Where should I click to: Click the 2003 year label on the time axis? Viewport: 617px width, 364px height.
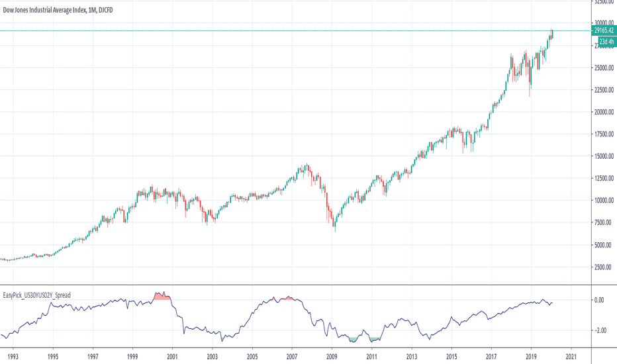(212, 357)
